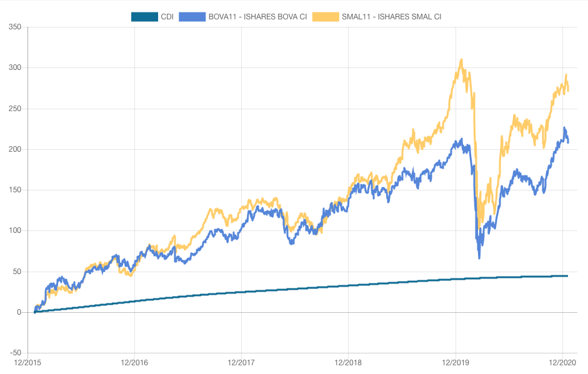Click the CDI legend color box
The width and height of the screenshot is (588, 374).
(144, 17)
